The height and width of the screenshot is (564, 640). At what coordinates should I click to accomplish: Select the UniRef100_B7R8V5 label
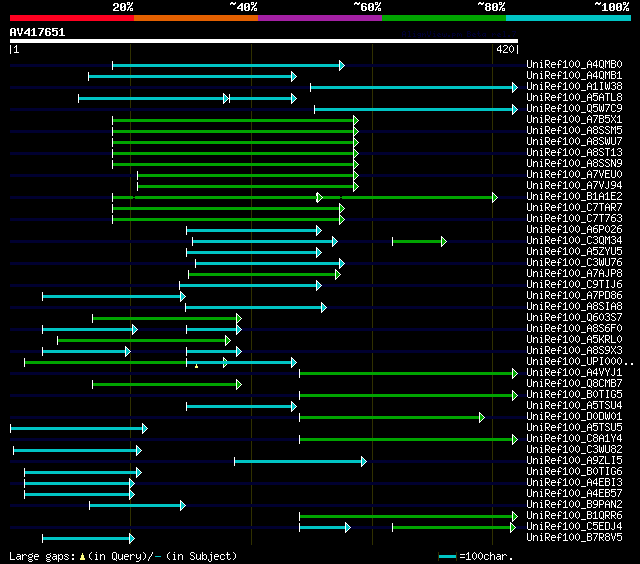(x=574, y=538)
